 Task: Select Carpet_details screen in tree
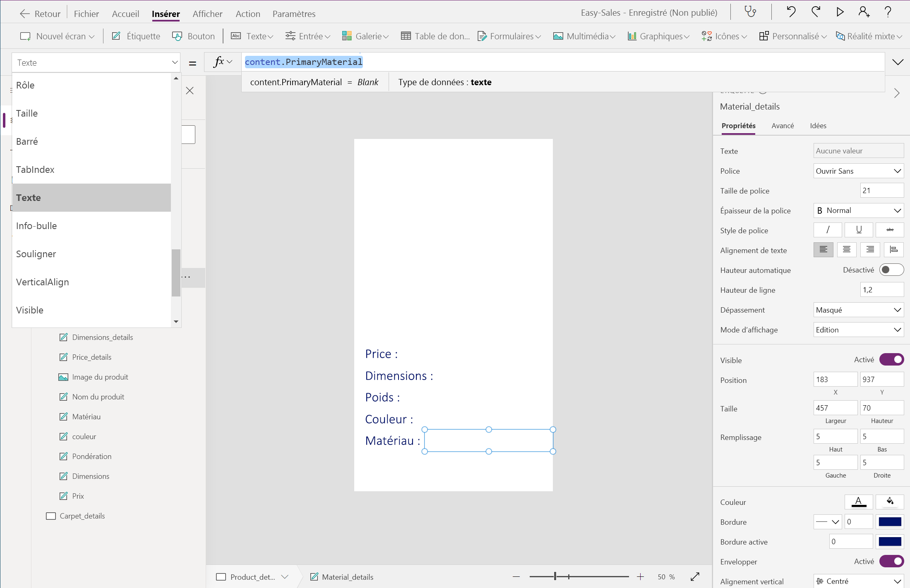(82, 516)
